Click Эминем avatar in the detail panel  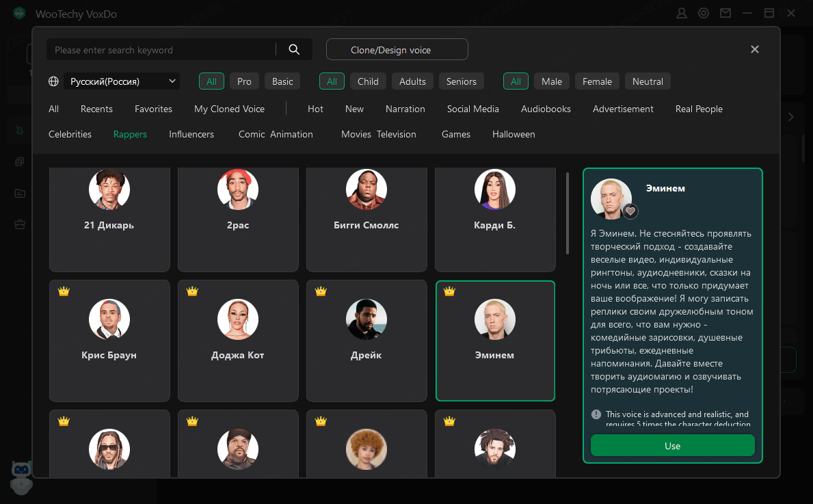pos(611,198)
